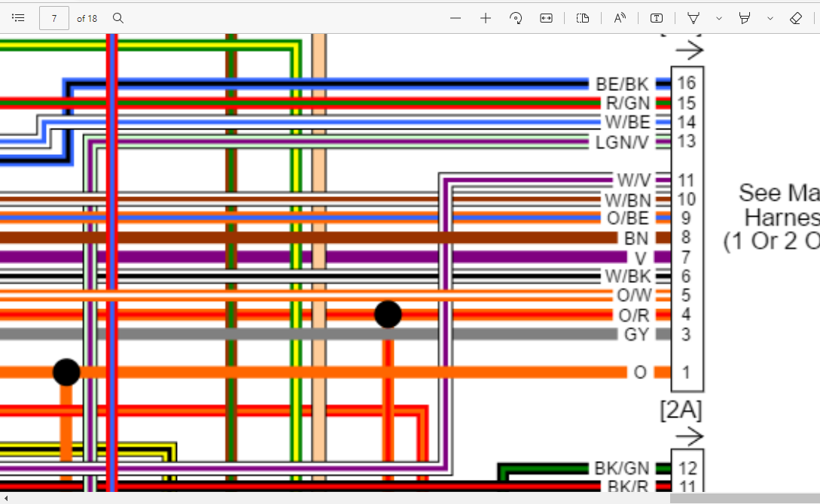Zoom in using the plus icon

[x=486, y=18]
